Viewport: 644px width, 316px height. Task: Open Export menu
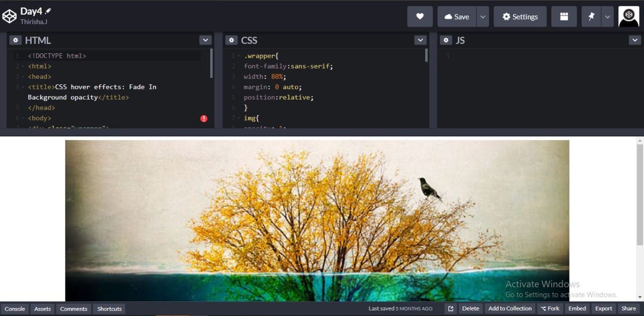point(604,309)
